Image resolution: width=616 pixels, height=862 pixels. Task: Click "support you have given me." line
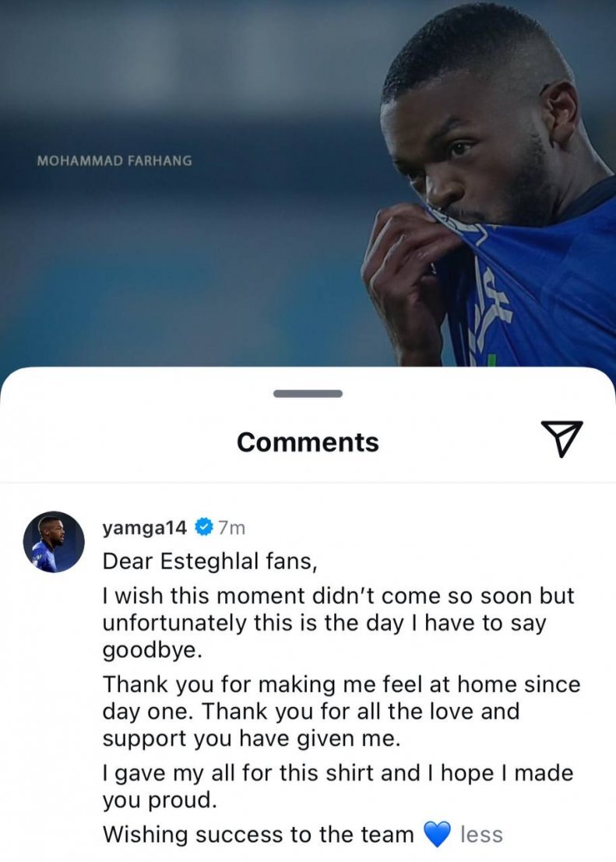click(251, 738)
